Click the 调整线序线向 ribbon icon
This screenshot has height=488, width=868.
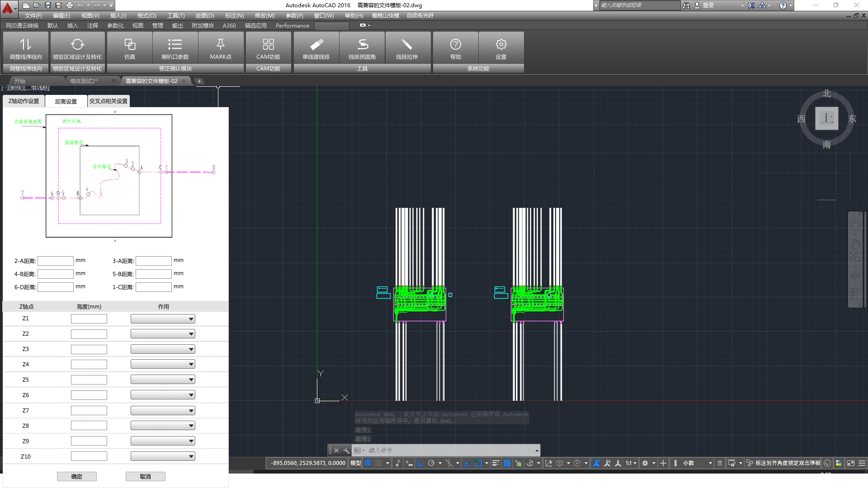coord(26,47)
